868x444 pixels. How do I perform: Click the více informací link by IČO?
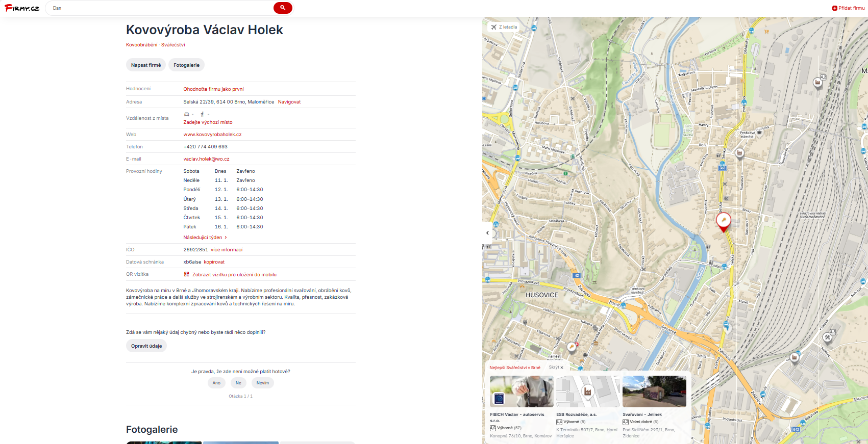click(227, 250)
